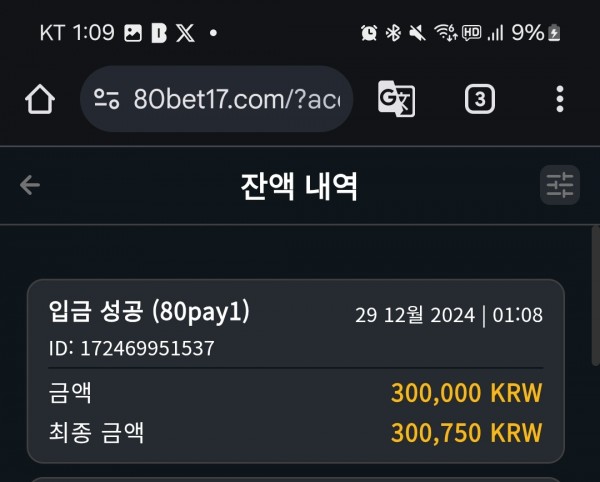
Task: Tap the Wi-Fi status icon
Action: (x=446, y=33)
